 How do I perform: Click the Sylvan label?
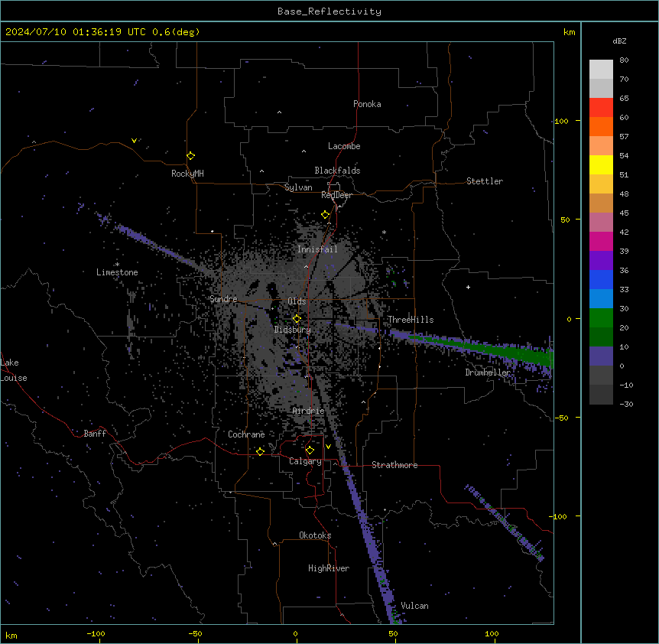(298, 187)
